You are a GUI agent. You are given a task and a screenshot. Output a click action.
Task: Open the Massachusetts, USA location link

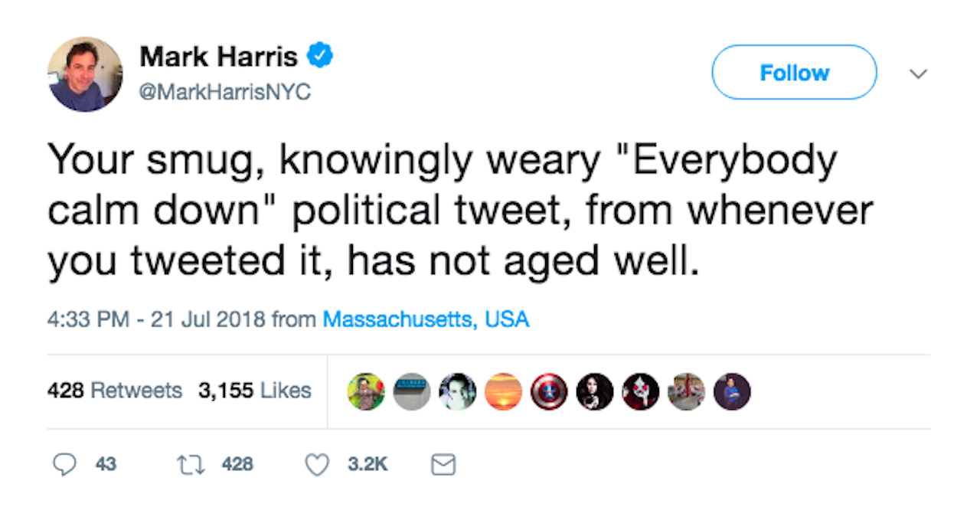(426, 319)
